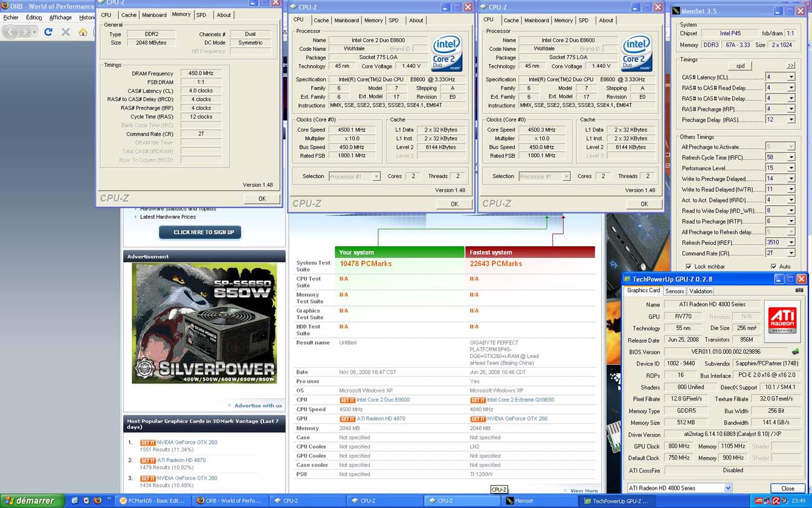Viewport: 812px width, 508px height.
Task: Open Command Rate (CR) dropdown in MemSet
Action: coord(790,253)
